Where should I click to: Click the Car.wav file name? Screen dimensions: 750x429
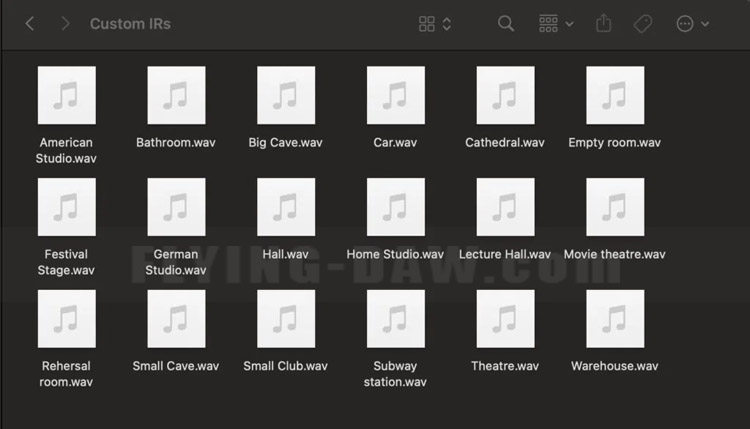point(395,143)
